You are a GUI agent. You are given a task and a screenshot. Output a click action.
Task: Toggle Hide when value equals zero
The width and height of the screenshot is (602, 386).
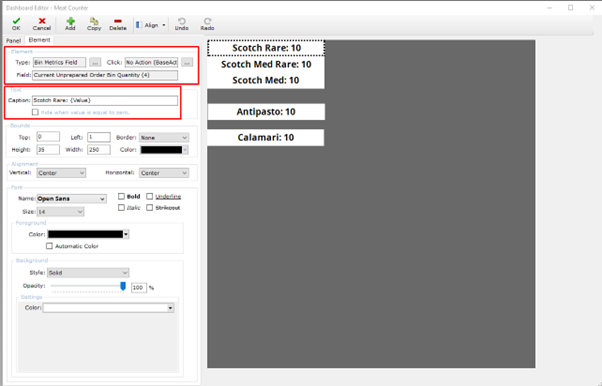[x=35, y=112]
